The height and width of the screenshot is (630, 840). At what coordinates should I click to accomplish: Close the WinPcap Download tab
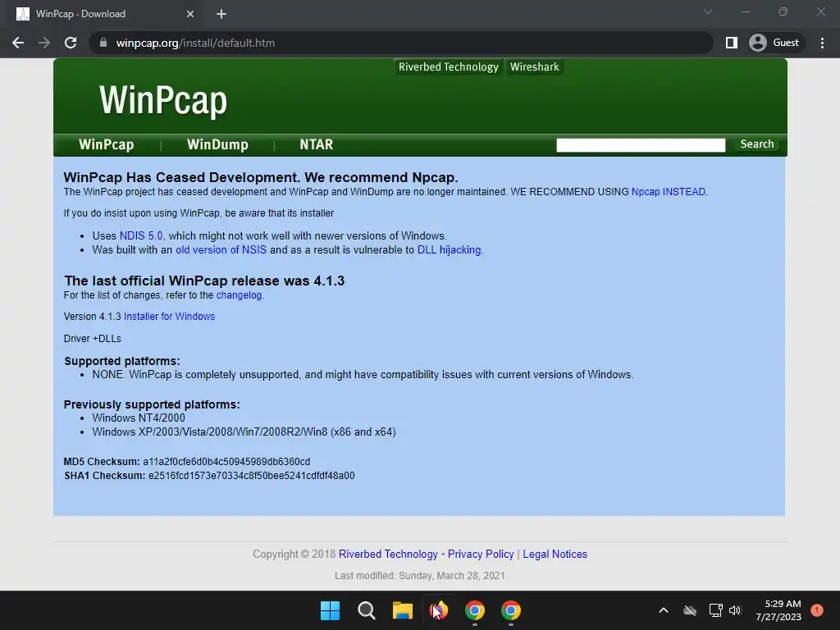pyautogui.click(x=190, y=14)
